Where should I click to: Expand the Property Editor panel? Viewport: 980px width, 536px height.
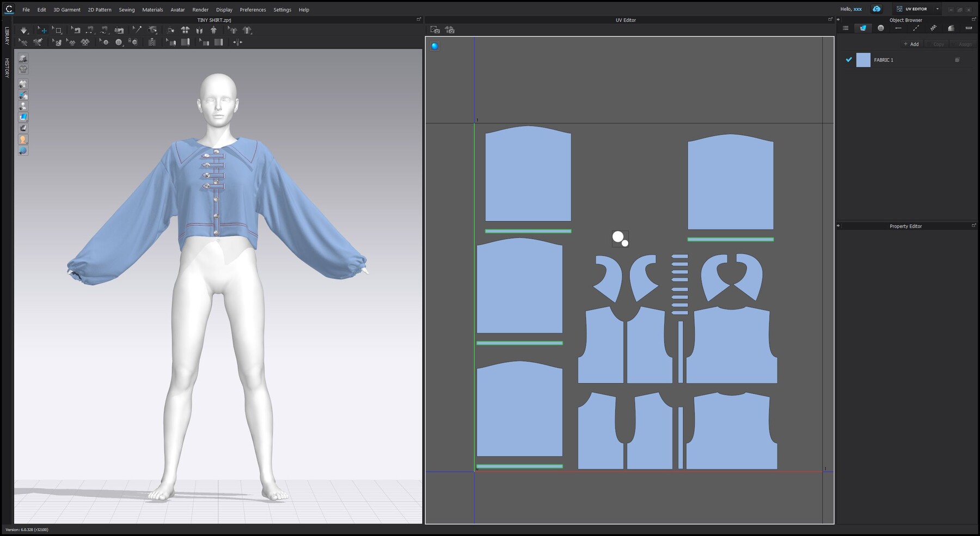coord(974,226)
